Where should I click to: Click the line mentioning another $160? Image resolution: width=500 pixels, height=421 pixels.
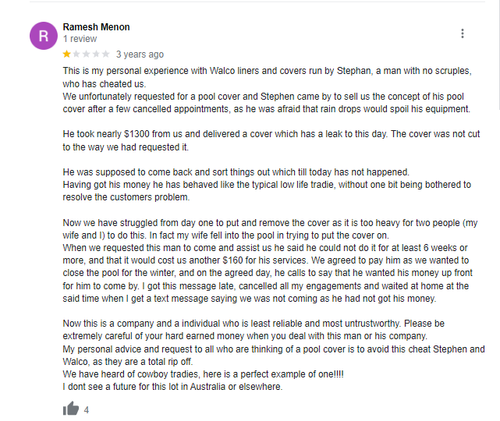point(266,260)
